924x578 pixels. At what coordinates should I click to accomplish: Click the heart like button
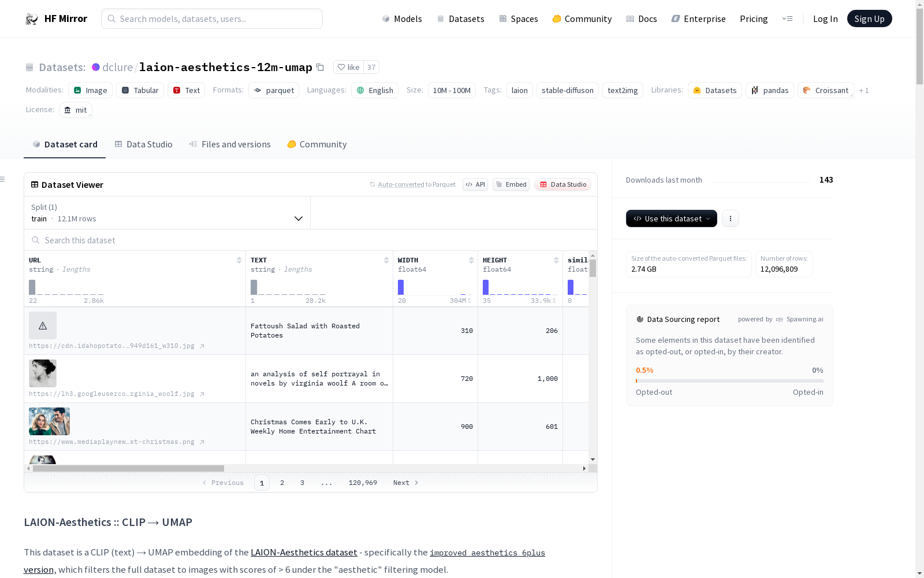click(348, 67)
